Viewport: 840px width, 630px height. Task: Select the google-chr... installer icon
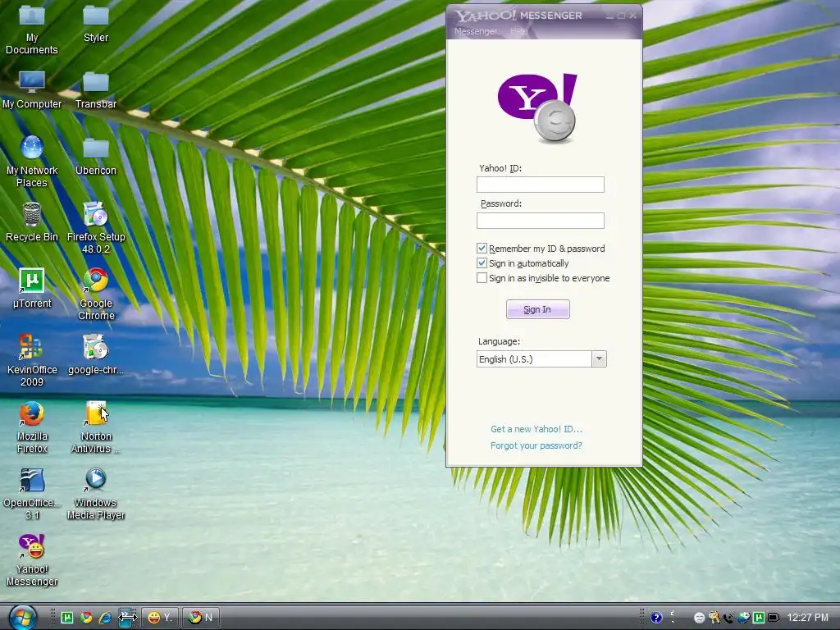click(96, 354)
